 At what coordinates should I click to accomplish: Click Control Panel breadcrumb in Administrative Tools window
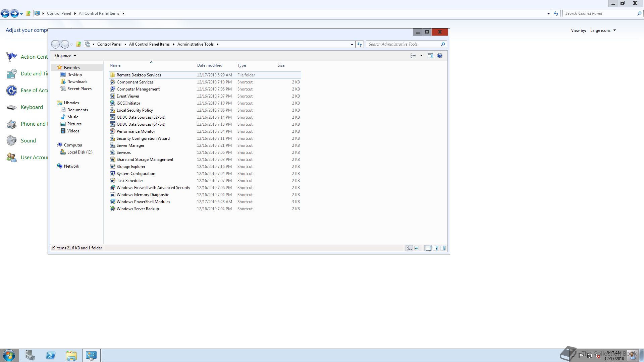pos(109,44)
